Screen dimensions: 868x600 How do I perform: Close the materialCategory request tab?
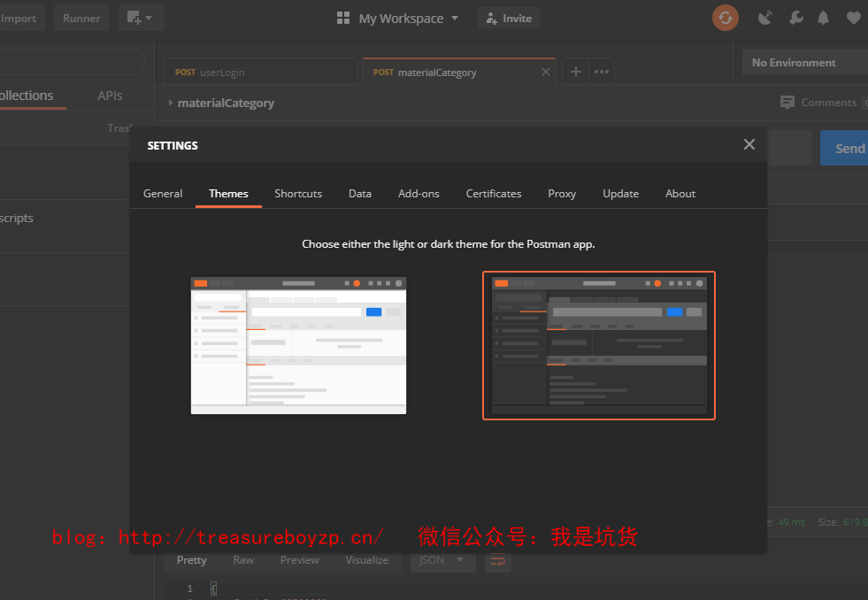tap(546, 72)
